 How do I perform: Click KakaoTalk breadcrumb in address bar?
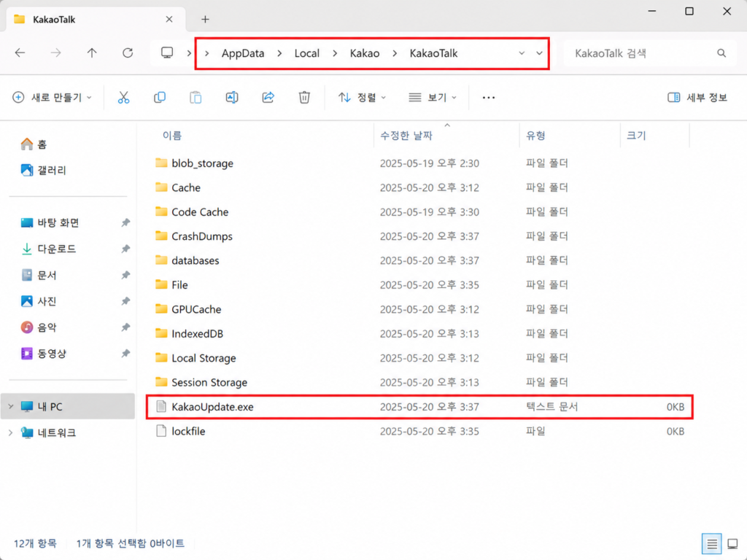[433, 53]
